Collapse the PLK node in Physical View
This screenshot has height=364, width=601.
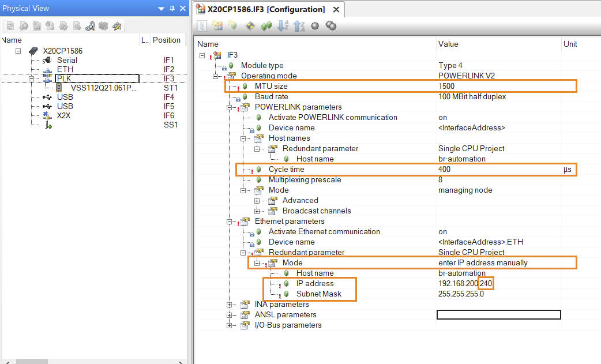(x=31, y=78)
